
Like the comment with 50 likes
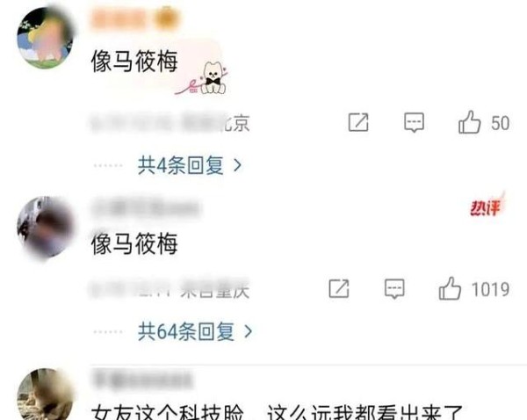pos(469,122)
